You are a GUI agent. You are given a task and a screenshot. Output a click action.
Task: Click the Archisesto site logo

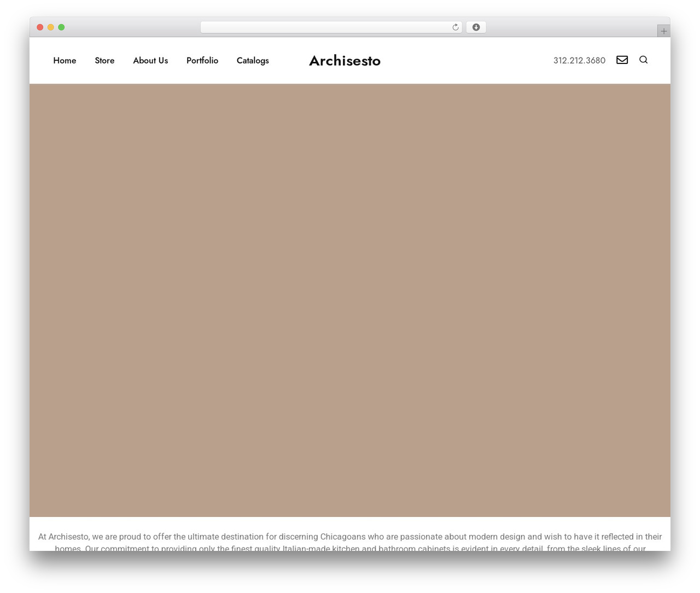(x=345, y=60)
